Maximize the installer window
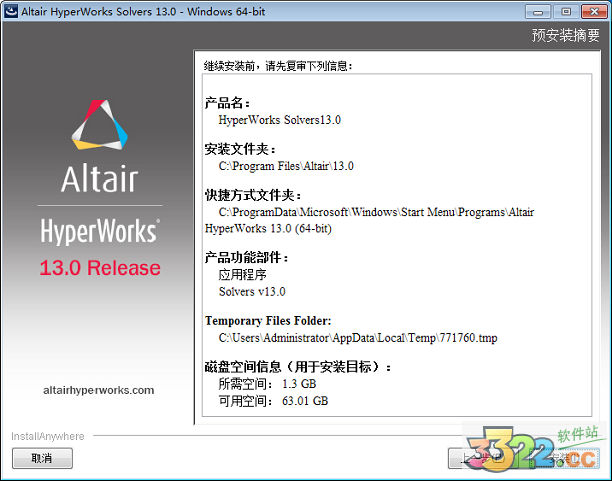Viewport: 612px width, 481px height. 566,12
